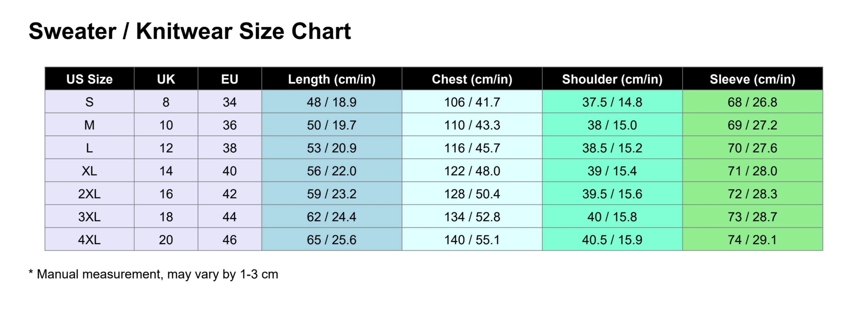
Task: Select the US Size column header
Action: click(x=89, y=79)
